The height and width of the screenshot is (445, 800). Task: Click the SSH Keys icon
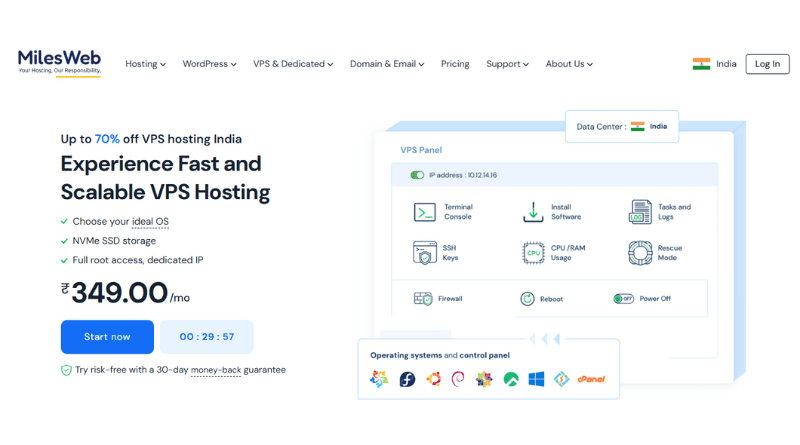424,253
